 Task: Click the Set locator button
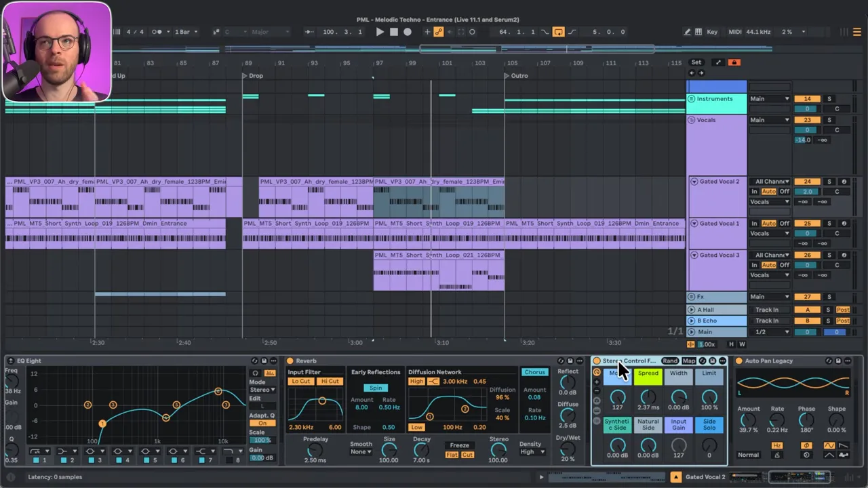click(x=696, y=62)
